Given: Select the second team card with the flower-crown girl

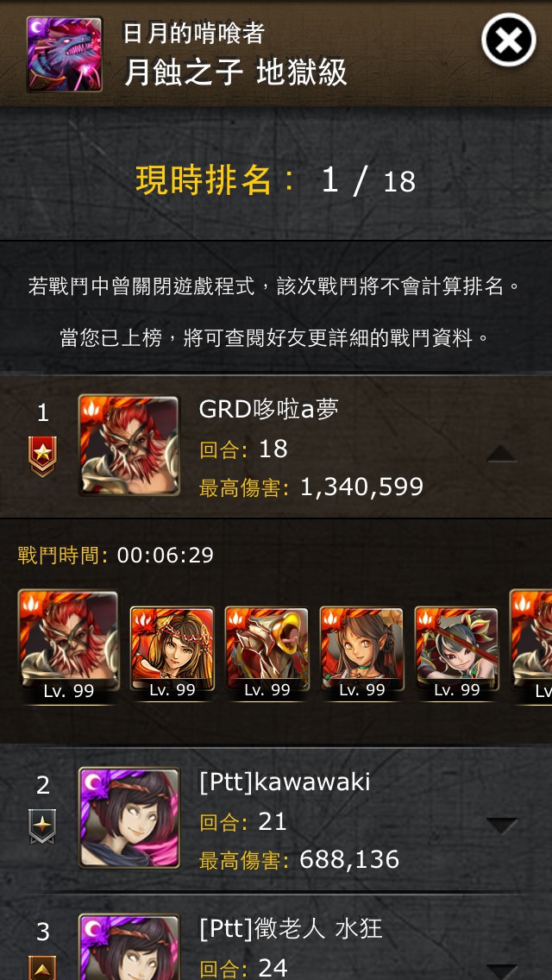Looking at the screenshot, I should [x=172, y=652].
